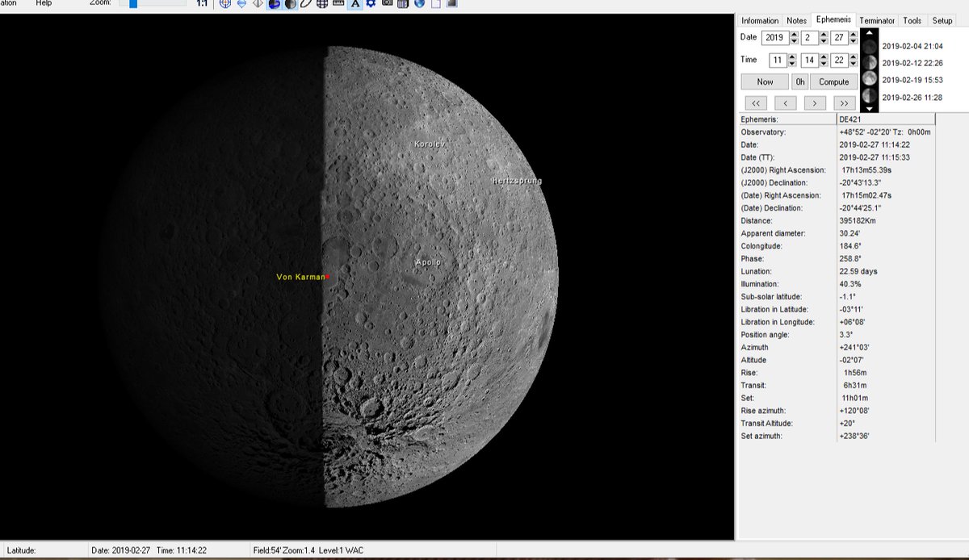Screen dimensions: 969x560
Task: Click the Zoom slider handle
Action: coord(133,3)
